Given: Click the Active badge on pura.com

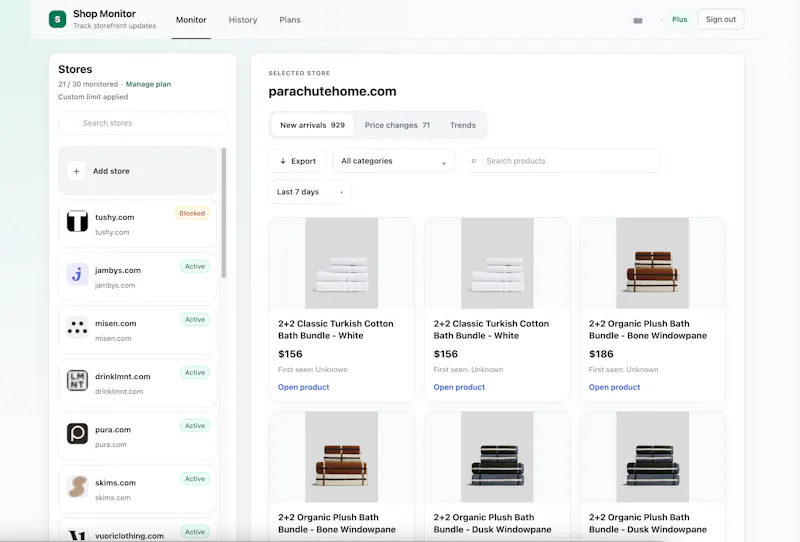Looking at the screenshot, I should (x=195, y=426).
